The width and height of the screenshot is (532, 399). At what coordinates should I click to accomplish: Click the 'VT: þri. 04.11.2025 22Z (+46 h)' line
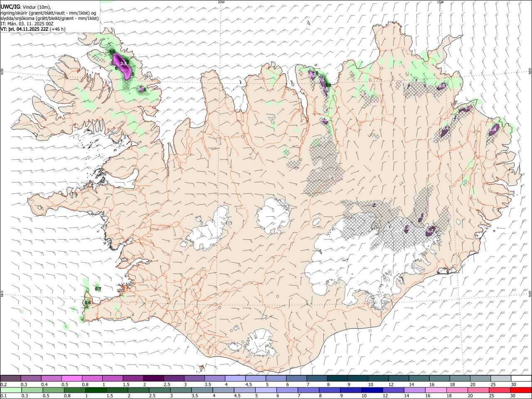pos(33,29)
